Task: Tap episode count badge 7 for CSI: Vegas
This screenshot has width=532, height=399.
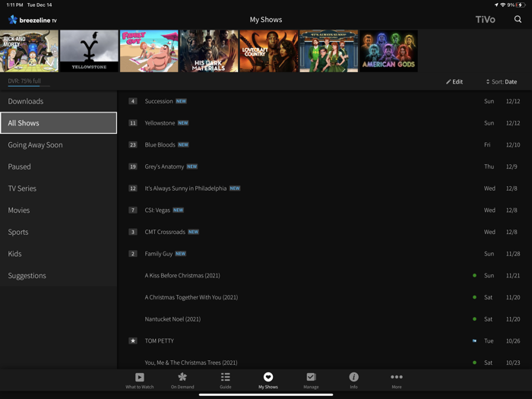Action: coord(133,210)
